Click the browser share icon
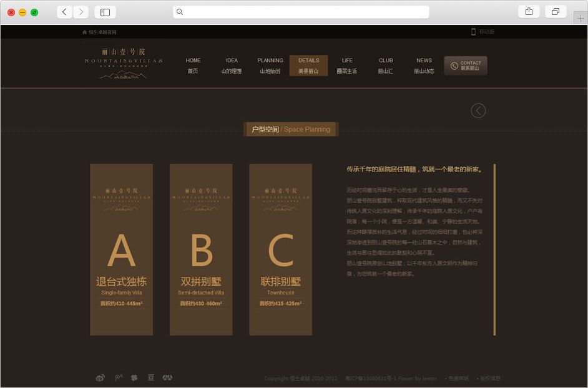Screen dimensions: 588x388 click(529, 12)
